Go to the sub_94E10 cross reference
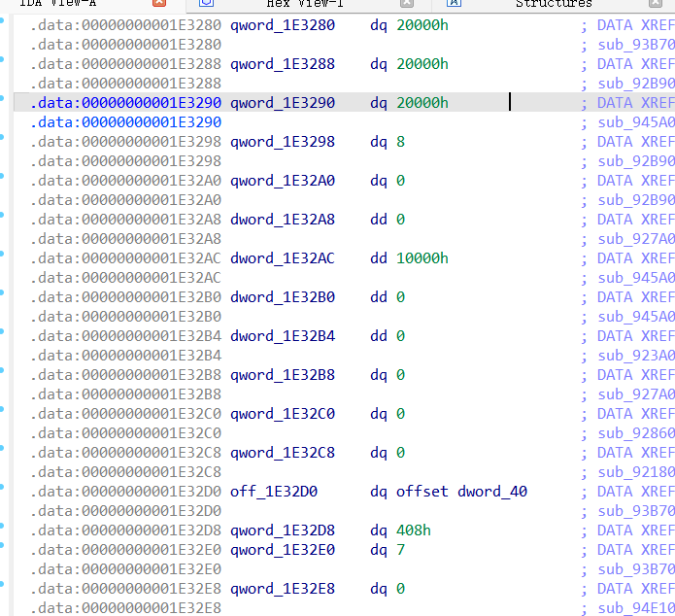 click(636, 608)
